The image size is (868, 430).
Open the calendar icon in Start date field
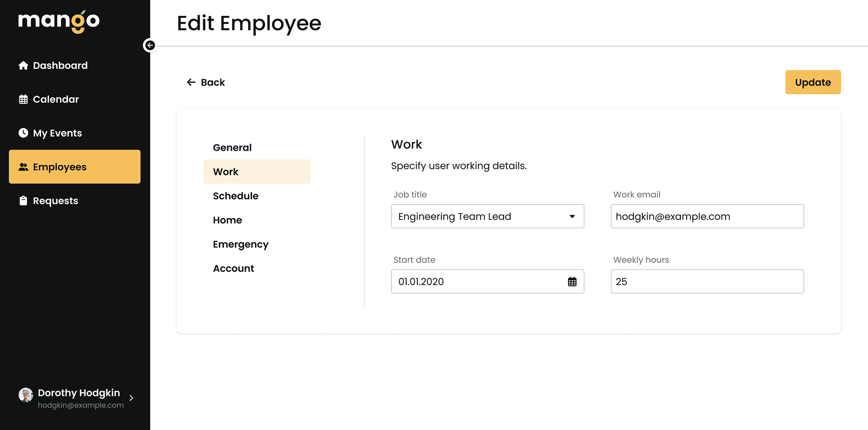[x=571, y=281]
